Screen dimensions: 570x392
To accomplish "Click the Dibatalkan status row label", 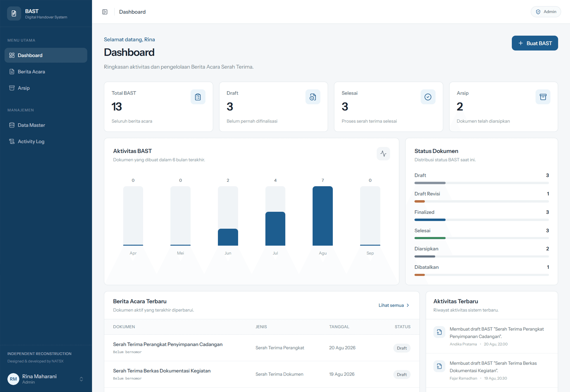I will click(426, 267).
